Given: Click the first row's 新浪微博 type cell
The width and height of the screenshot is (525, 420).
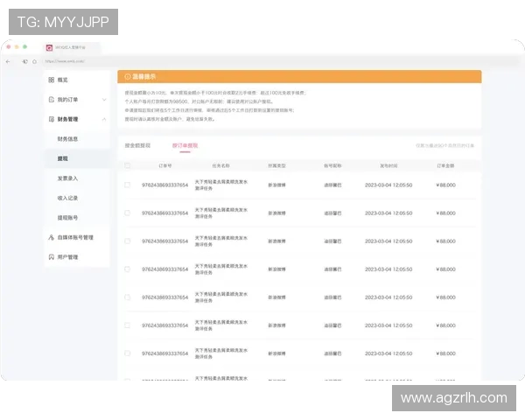Looking at the screenshot, I should pos(276,185).
